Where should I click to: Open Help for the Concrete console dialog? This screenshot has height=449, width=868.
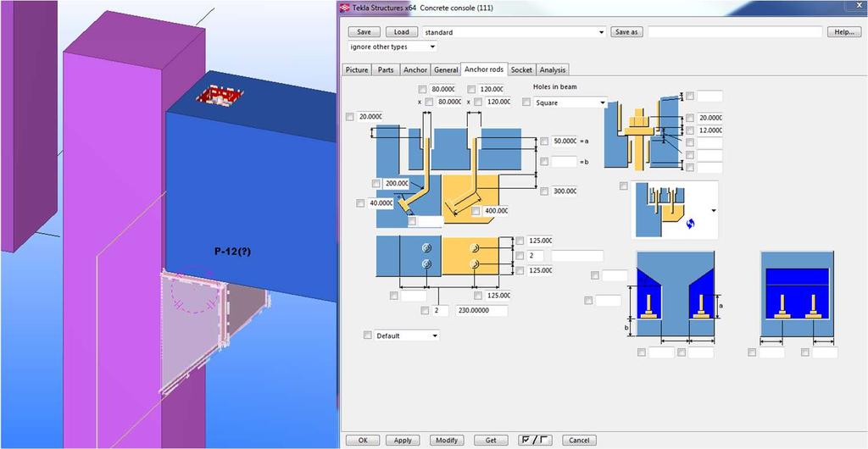coord(844,32)
